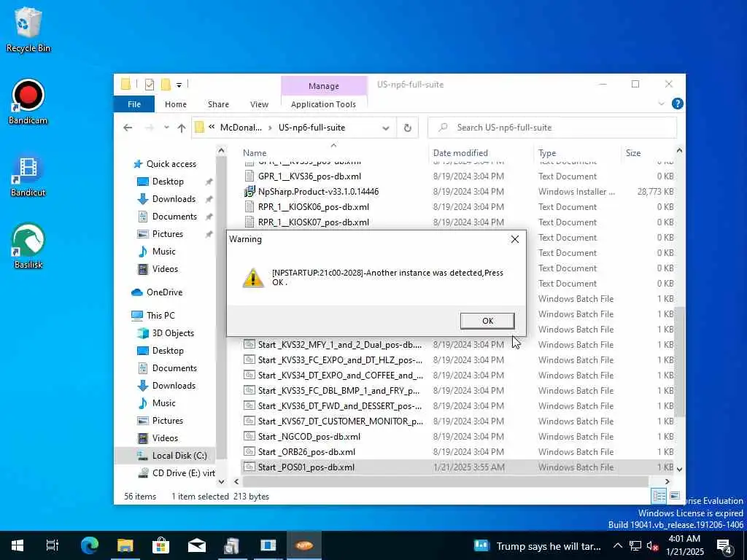Expand the address bar history dropdown
Viewport: 747px width, 560px height.
coord(386,128)
